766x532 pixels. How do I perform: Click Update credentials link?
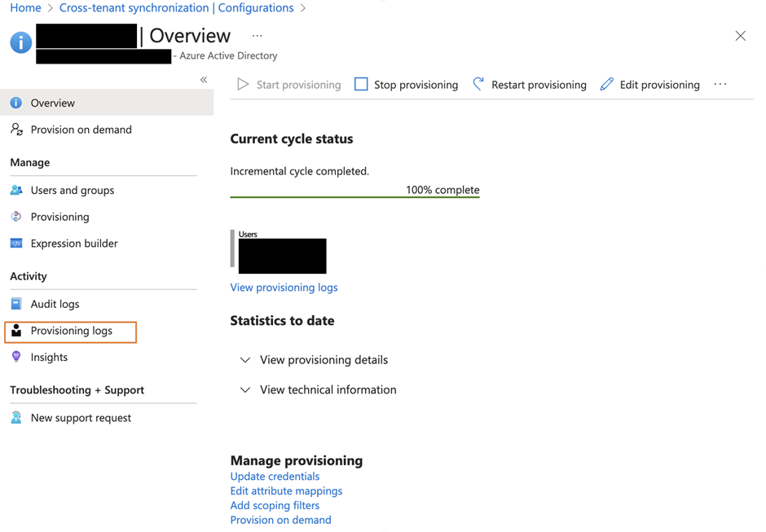[x=275, y=477]
